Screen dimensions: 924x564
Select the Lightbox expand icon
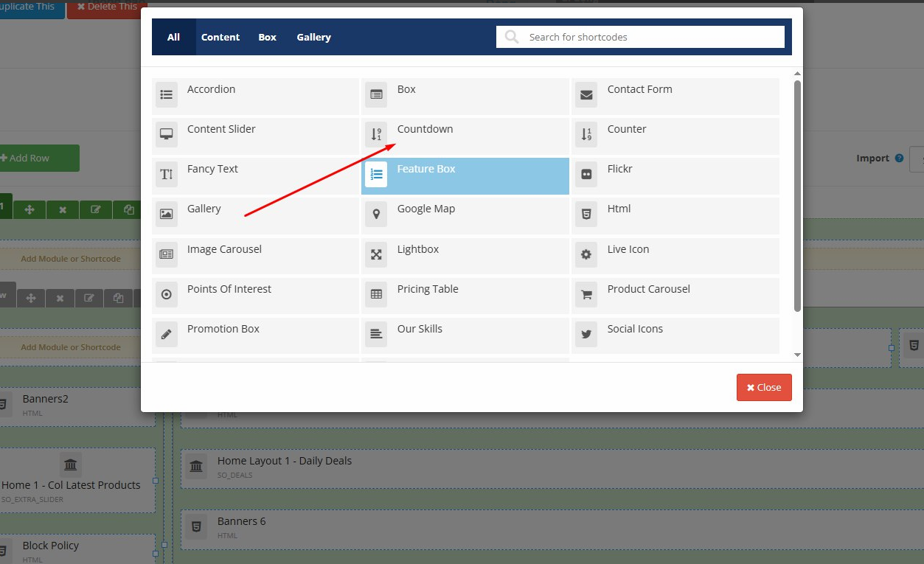376,254
